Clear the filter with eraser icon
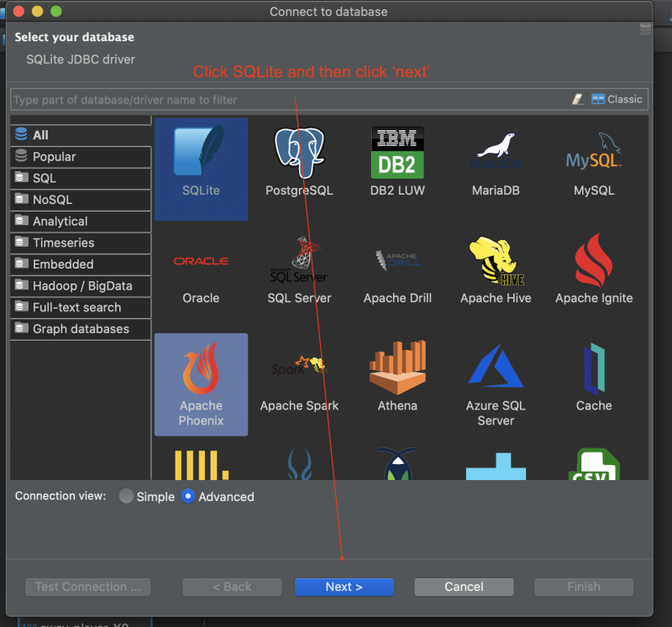Image resolution: width=672 pixels, height=627 pixels. [577, 99]
